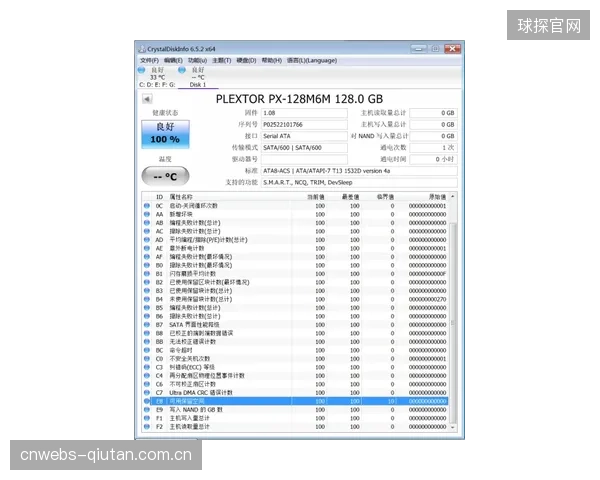This screenshot has height=480, width=600.
Task: Click the previous disk arrow button
Action: coord(147,99)
